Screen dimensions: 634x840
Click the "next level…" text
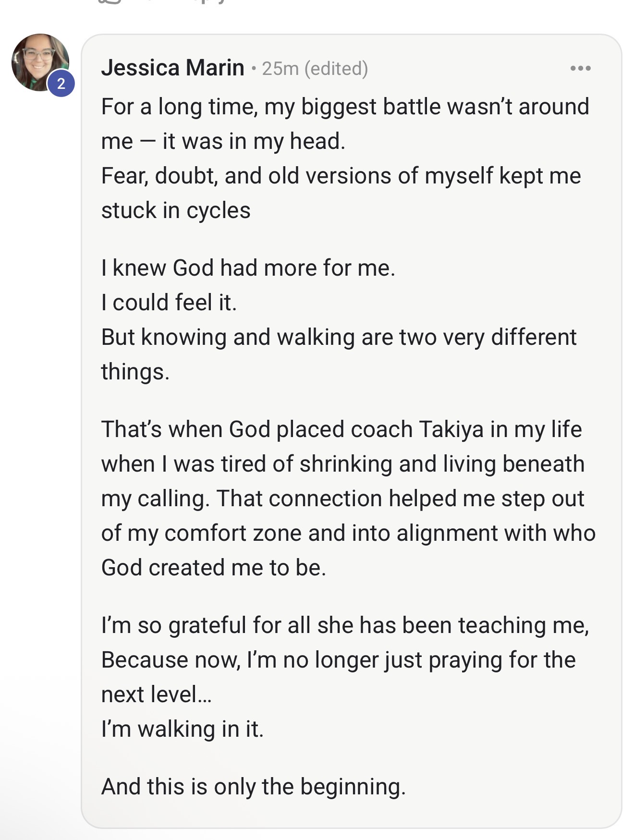pos(156,694)
